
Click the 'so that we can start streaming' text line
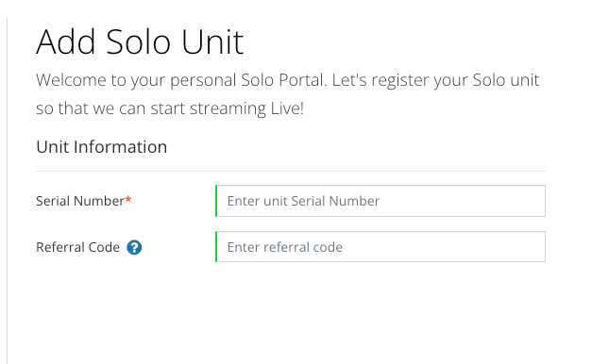click(151, 108)
